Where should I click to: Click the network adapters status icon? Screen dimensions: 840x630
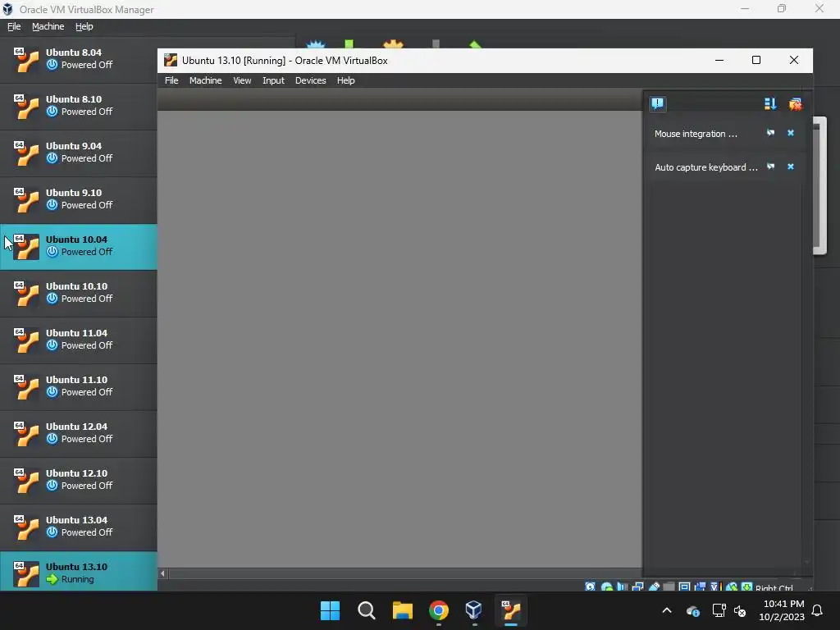[x=638, y=587]
